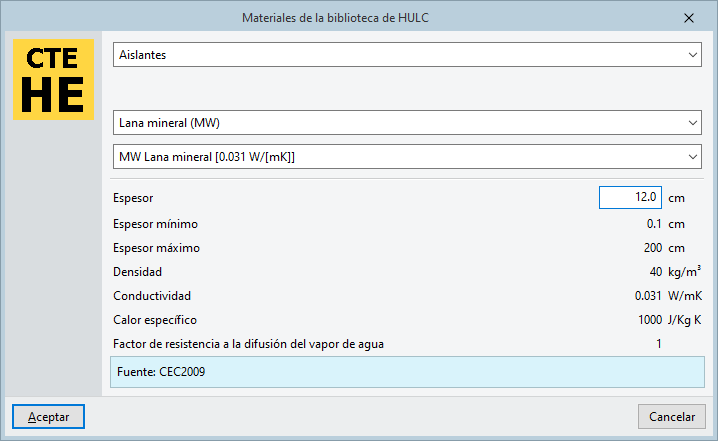Click the Espesor mínimo label
This screenshot has width=718, height=441.
tap(156, 224)
